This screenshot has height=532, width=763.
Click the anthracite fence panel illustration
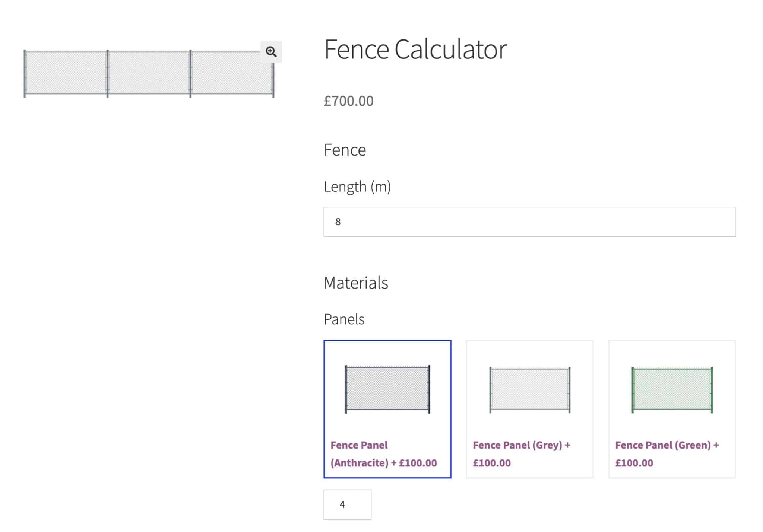point(387,390)
